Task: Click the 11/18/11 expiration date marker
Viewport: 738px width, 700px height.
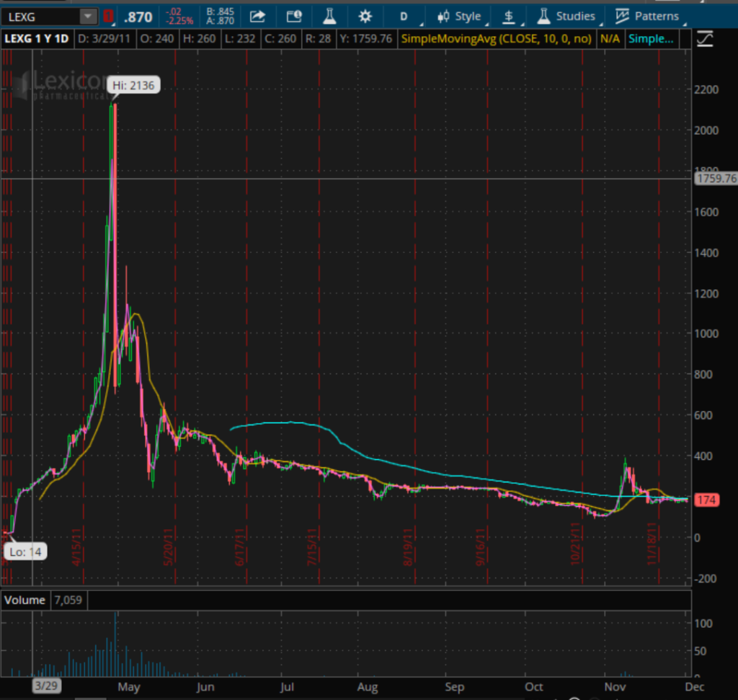Action: (652, 544)
